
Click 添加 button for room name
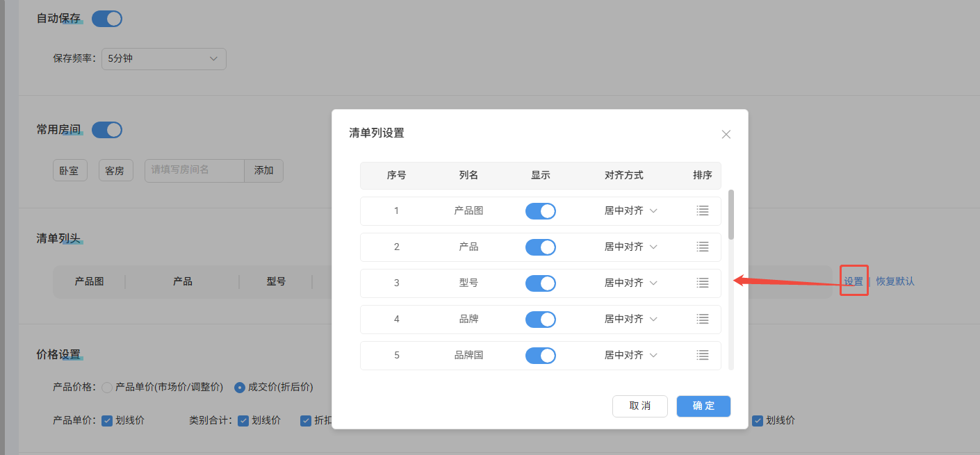tap(263, 171)
